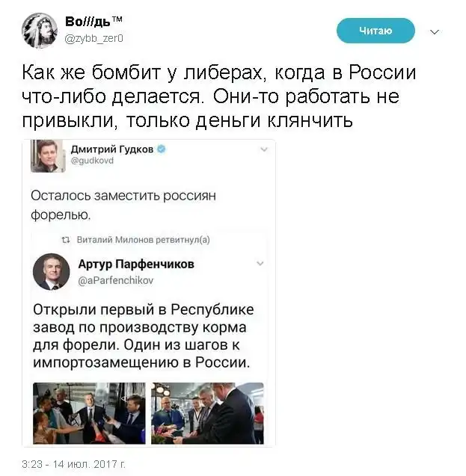The image size is (466, 476).
Task: Click the Читаю follow button
Action: click(x=375, y=31)
